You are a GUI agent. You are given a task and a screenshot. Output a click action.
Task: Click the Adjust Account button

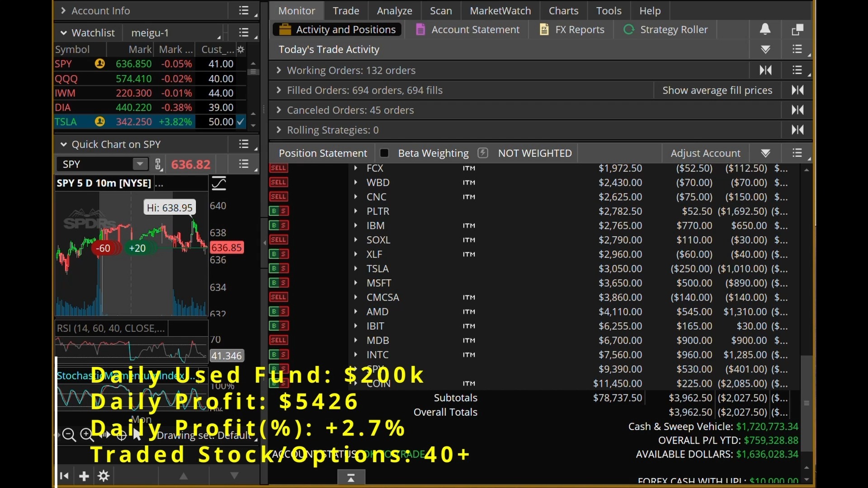pyautogui.click(x=705, y=153)
